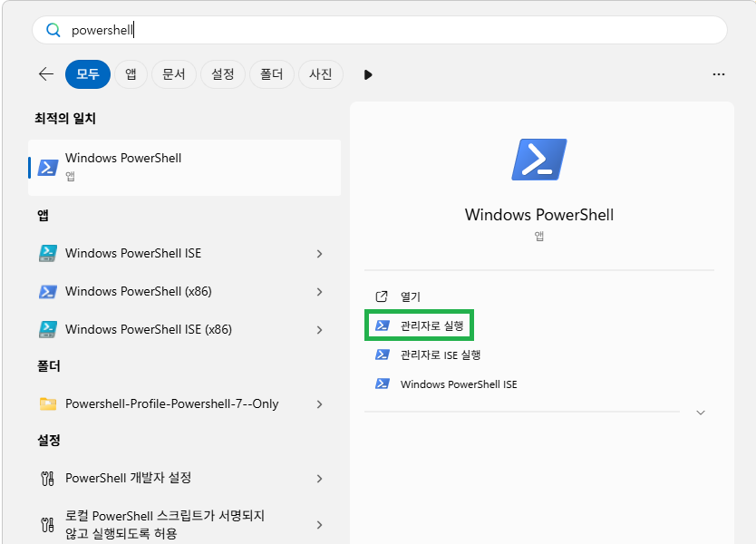756x544 pixels.
Task: Select the 모두 filter tab
Action: [88, 74]
